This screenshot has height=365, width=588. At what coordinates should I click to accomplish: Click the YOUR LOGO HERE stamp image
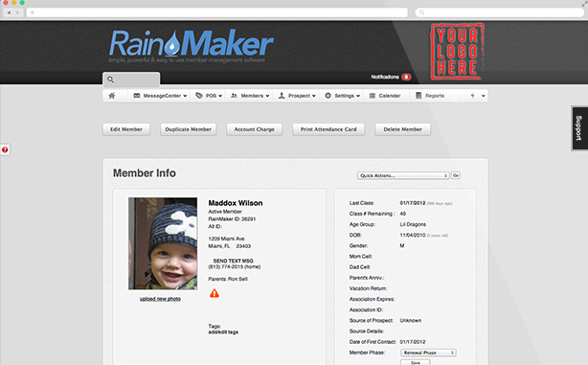pyautogui.click(x=457, y=52)
